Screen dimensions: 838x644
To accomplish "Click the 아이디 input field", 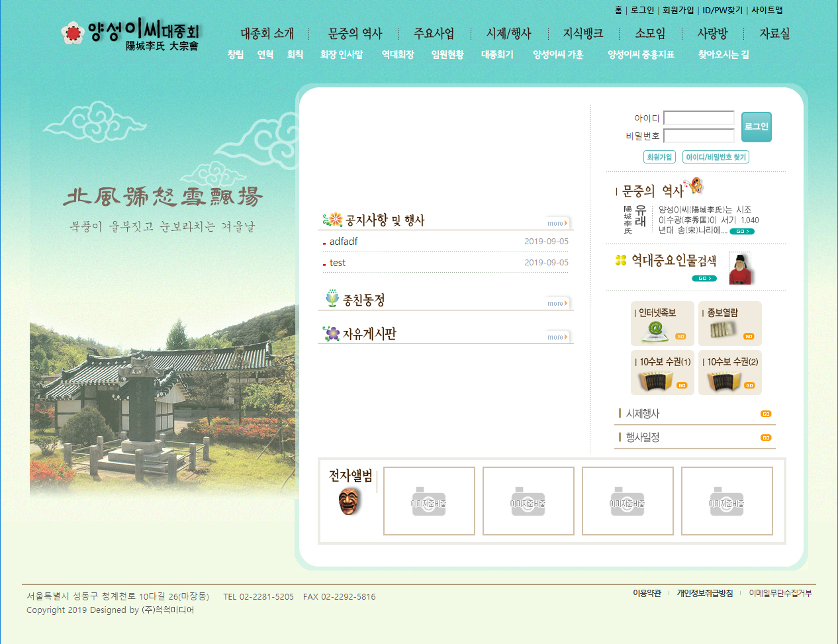I will point(698,118).
